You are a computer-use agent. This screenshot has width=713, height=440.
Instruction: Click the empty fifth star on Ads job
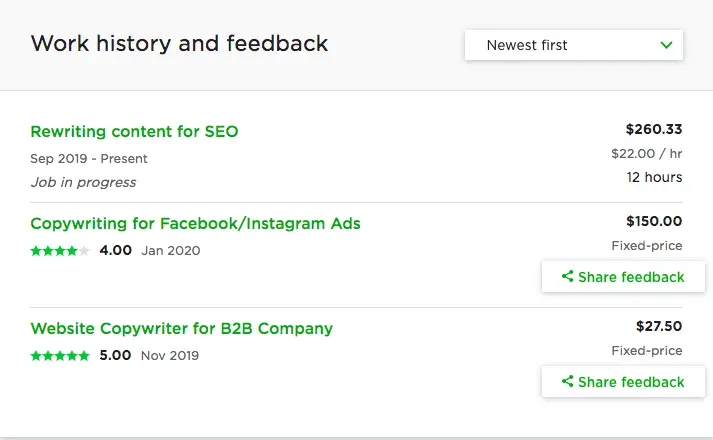coord(84,250)
